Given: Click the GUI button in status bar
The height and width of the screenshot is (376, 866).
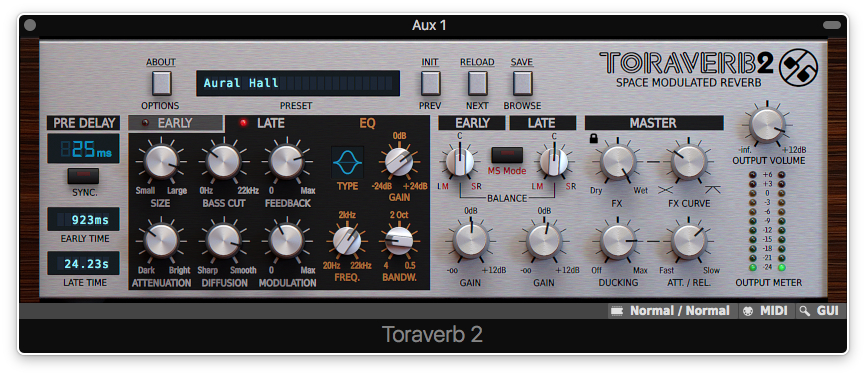Looking at the screenshot, I should point(821,311).
